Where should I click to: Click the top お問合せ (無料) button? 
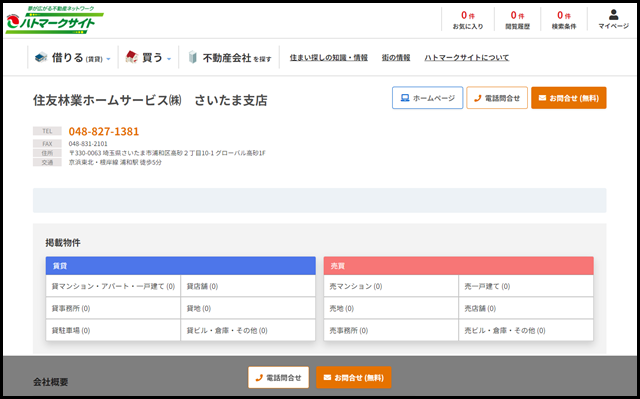coord(569,98)
